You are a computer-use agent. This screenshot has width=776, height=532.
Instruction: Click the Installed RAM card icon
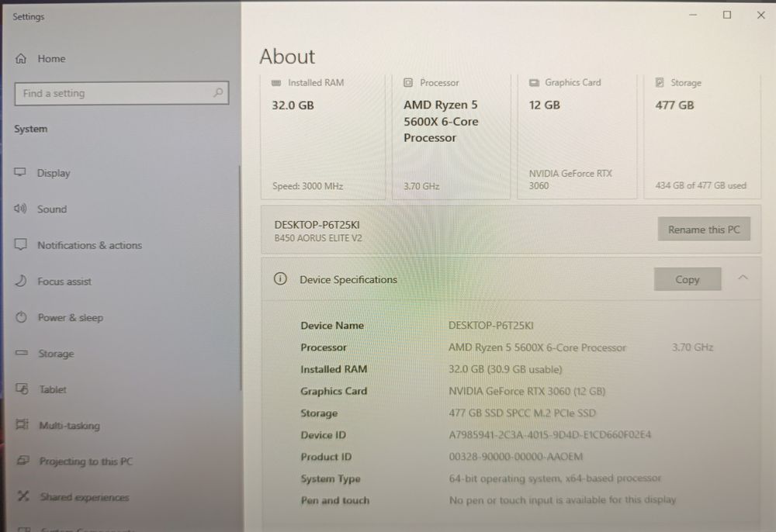pyautogui.click(x=276, y=82)
